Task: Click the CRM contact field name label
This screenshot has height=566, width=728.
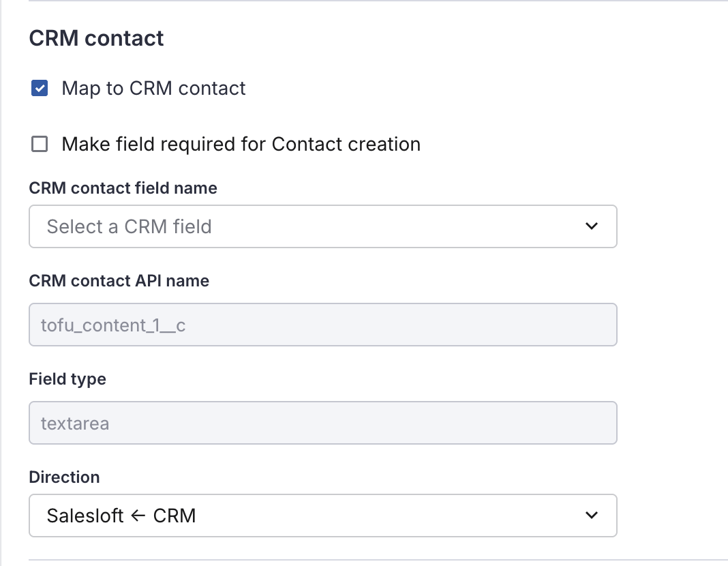Action: (123, 188)
